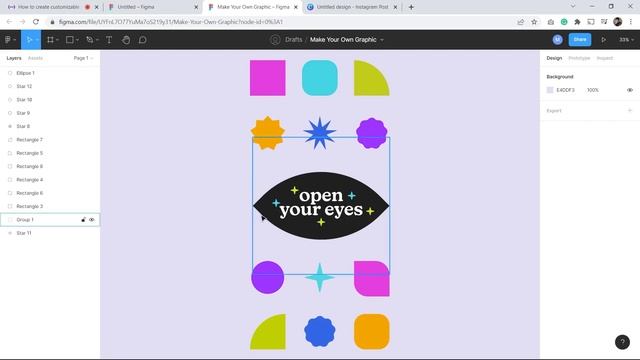
Task: Switch to the Layers tab
Action: (x=14, y=58)
